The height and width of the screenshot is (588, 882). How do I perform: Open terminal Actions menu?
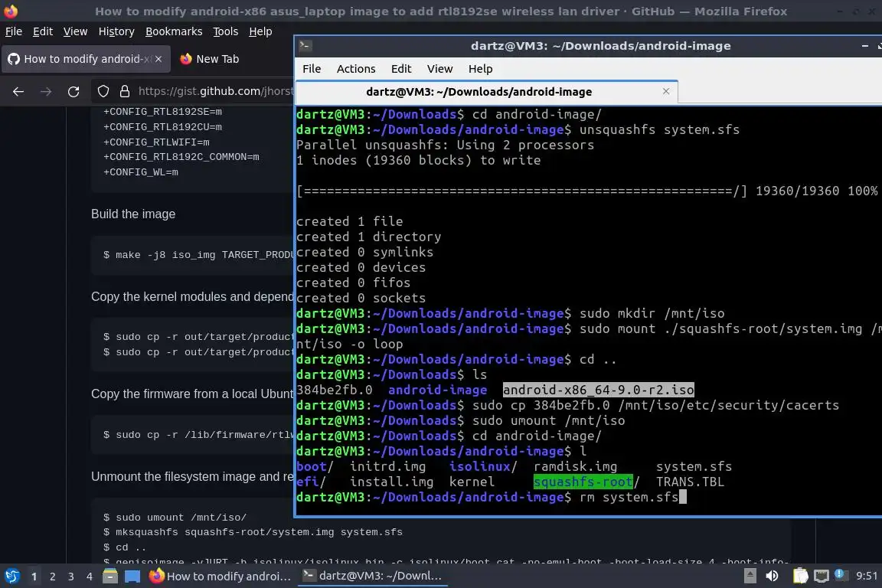click(x=356, y=69)
